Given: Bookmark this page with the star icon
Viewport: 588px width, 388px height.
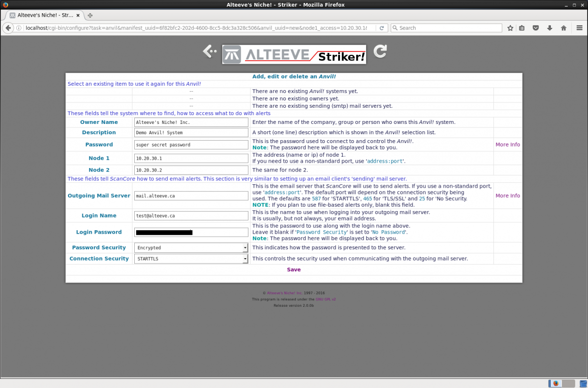Looking at the screenshot, I should point(510,28).
